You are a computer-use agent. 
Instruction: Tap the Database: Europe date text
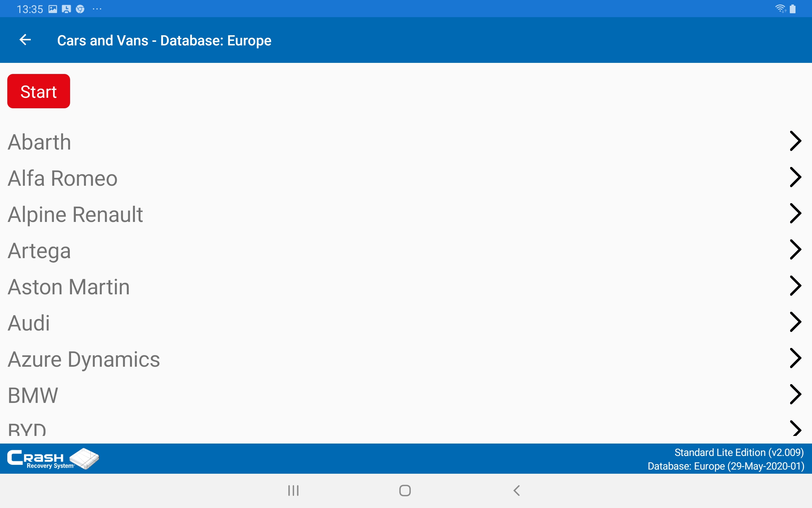pyautogui.click(x=726, y=466)
